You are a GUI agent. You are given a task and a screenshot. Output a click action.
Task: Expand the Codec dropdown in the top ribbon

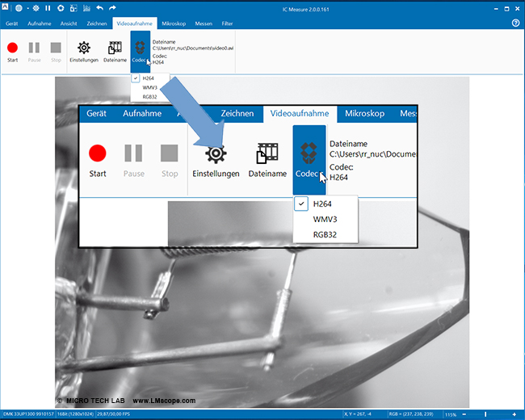[140, 52]
